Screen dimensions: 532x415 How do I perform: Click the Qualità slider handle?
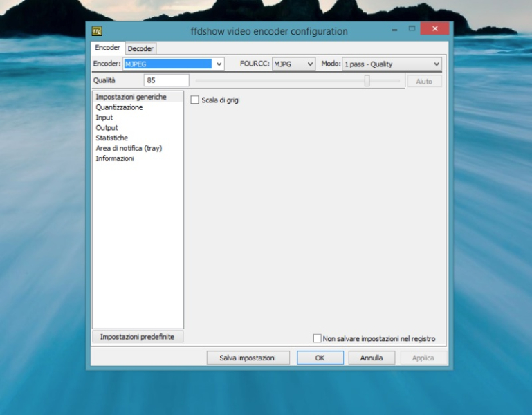pyautogui.click(x=367, y=81)
